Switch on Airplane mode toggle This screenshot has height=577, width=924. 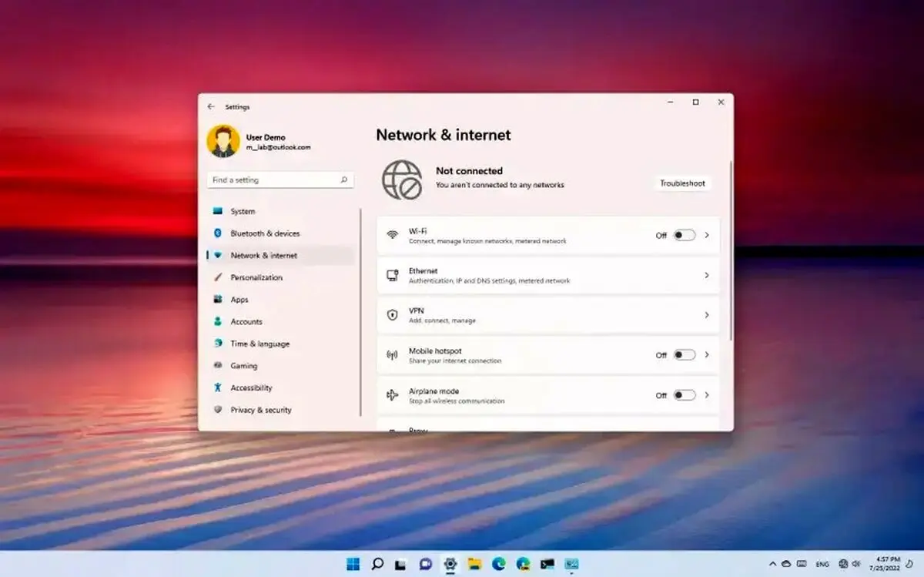click(x=685, y=395)
